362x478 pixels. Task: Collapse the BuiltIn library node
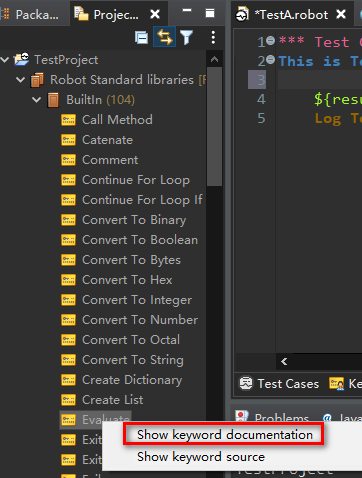(37, 100)
